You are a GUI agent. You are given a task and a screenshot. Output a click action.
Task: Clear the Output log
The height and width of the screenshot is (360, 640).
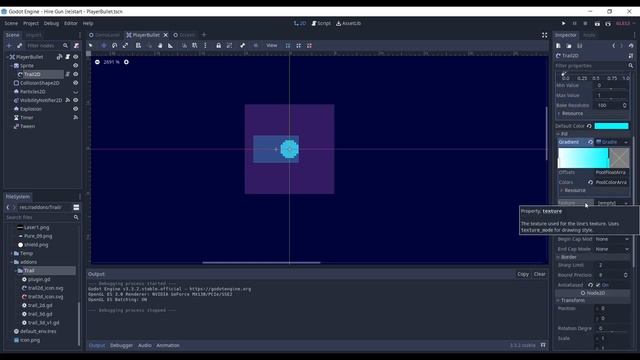[540, 274]
